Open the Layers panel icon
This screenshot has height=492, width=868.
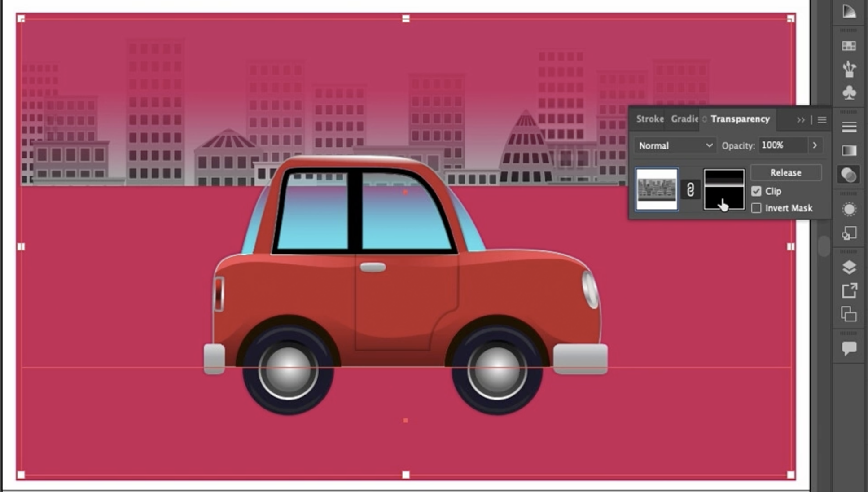tap(848, 268)
